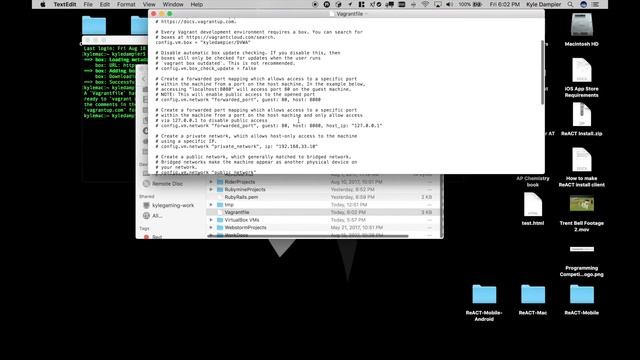Select How to make ReACT install client document
Screen dimensions: 640x360
pyautogui.click(x=582, y=159)
